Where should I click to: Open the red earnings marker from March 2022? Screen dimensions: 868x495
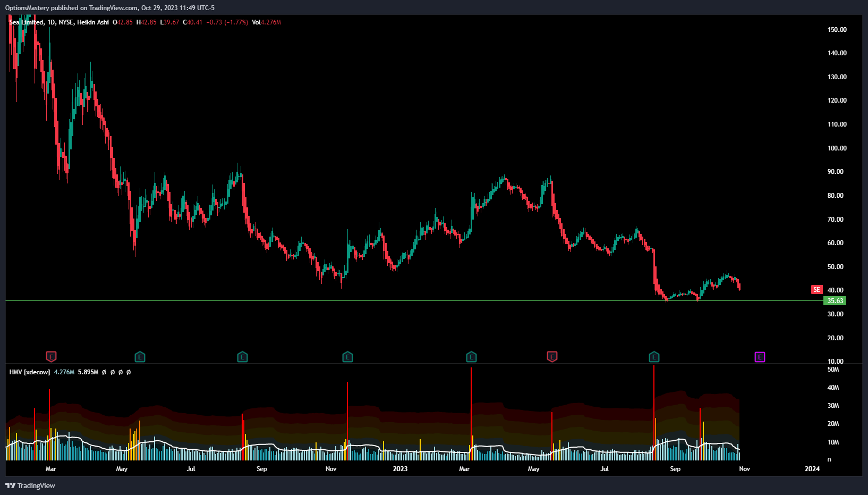coord(51,357)
